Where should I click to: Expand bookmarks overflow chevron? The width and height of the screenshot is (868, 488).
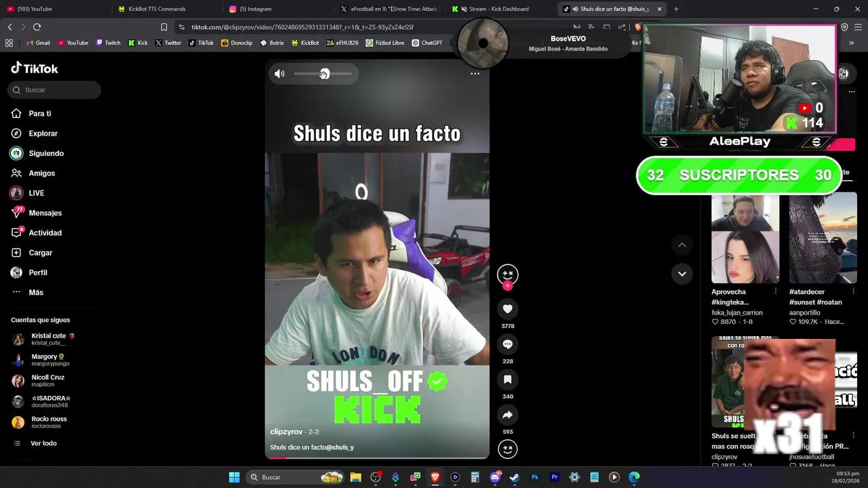(851, 43)
